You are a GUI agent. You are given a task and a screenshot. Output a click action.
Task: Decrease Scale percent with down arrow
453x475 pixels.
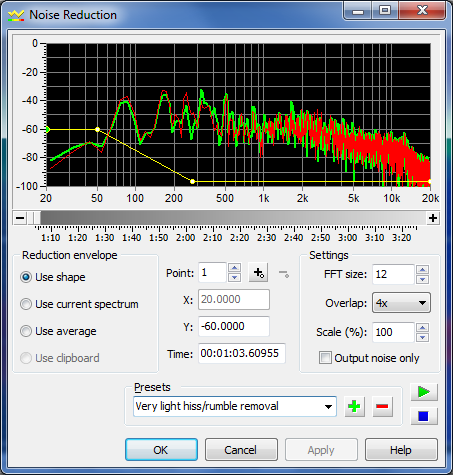pos(422,337)
